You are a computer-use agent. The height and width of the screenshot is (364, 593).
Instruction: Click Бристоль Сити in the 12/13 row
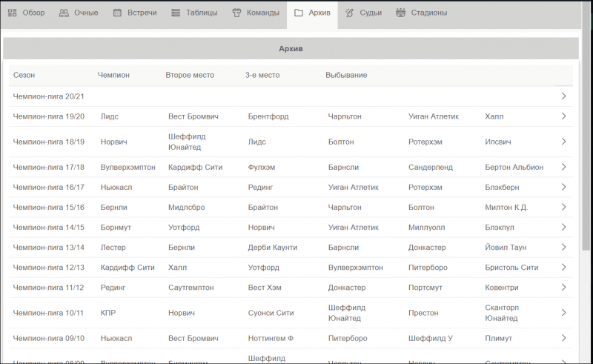[x=511, y=268]
